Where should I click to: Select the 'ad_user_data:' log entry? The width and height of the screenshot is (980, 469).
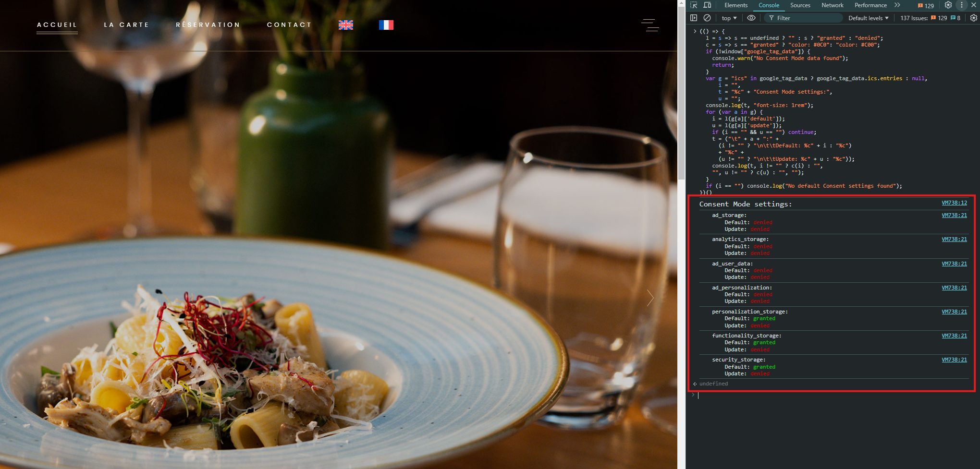point(732,264)
